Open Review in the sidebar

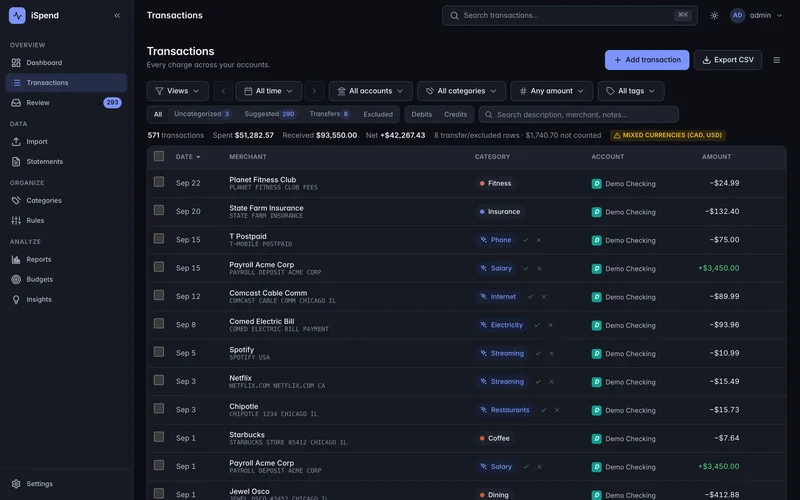click(66, 103)
